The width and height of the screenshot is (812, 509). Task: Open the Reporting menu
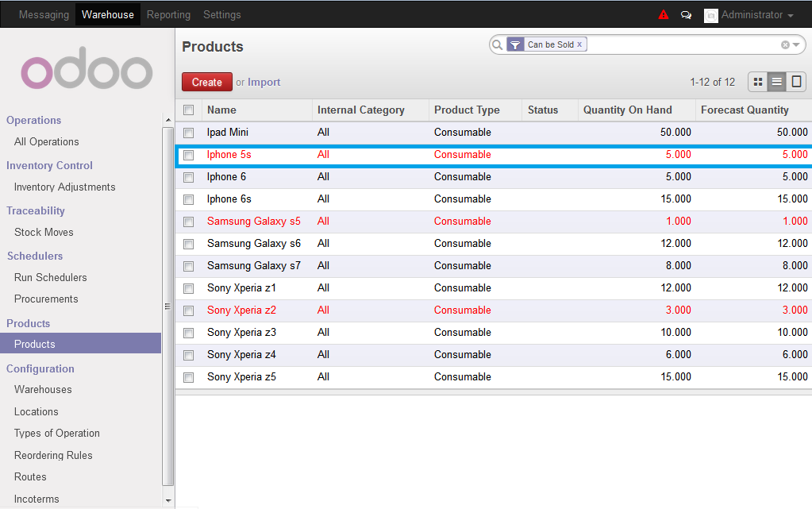pos(168,14)
